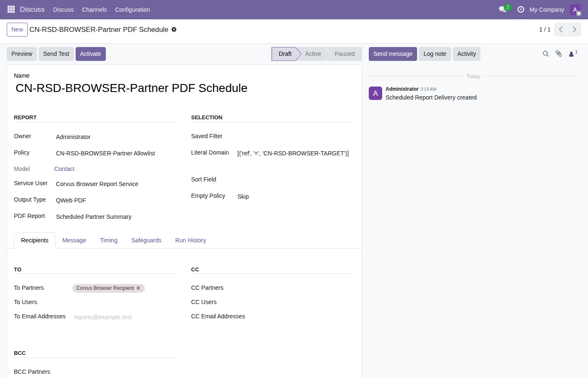
Task: Open the Empty Policy selection showing Skip
Action: pos(295,197)
